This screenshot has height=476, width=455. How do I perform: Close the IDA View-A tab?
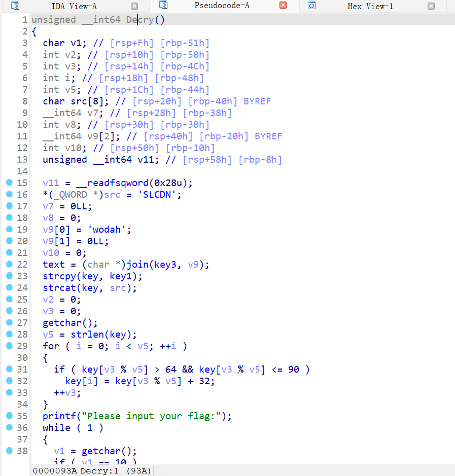coord(134,6)
